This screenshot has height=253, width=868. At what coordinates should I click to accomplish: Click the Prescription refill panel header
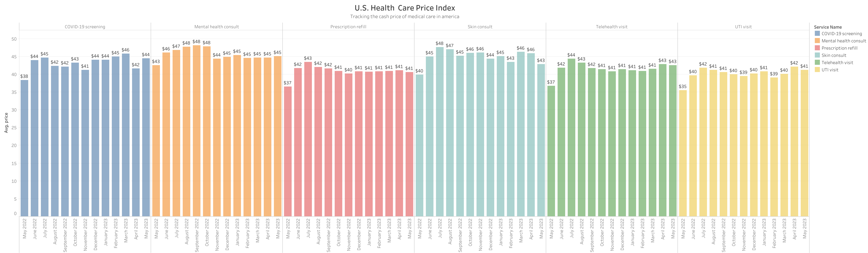(x=348, y=27)
